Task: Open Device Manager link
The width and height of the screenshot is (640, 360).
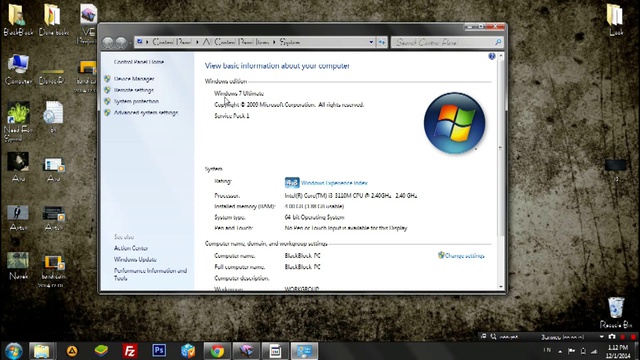Action: 134,78
